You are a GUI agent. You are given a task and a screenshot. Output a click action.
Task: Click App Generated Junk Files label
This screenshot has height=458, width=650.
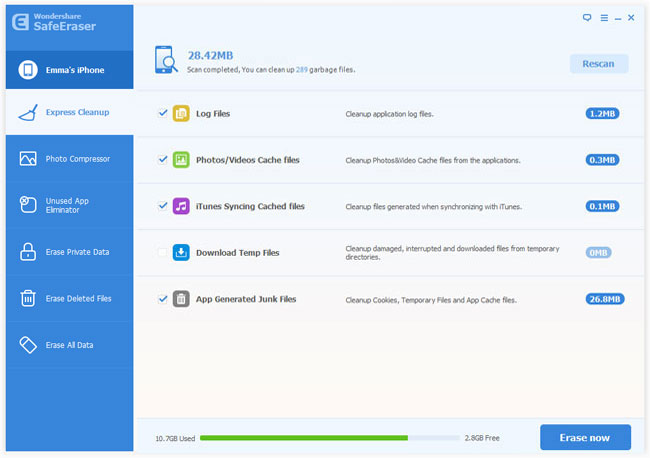coord(246,299)
